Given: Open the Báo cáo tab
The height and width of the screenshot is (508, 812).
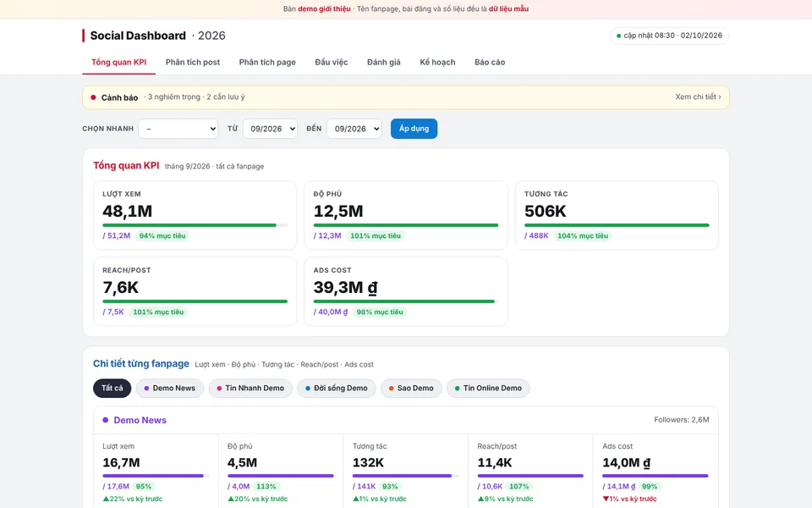Looking at the screenshot, I should [x=490, y=62].
